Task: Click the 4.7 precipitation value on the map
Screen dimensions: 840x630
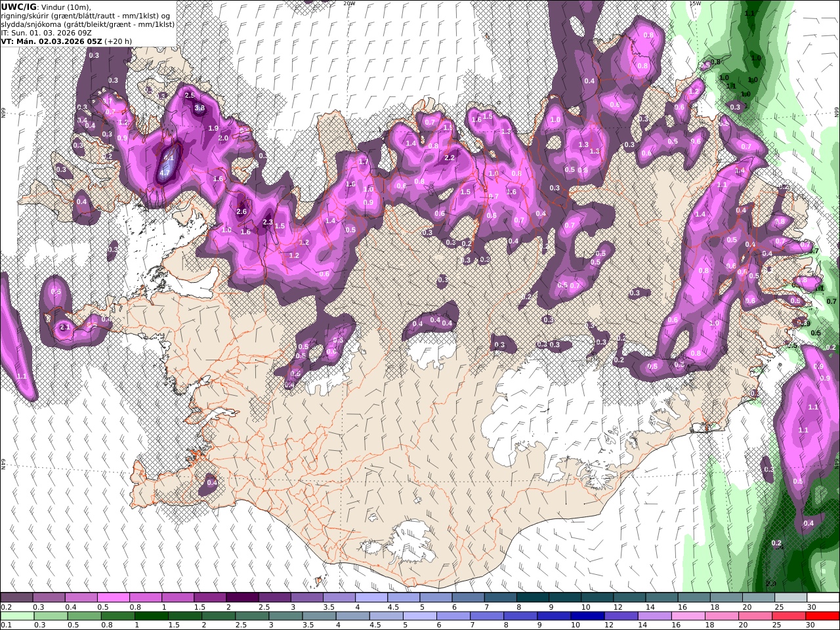Action: (165, 173)
